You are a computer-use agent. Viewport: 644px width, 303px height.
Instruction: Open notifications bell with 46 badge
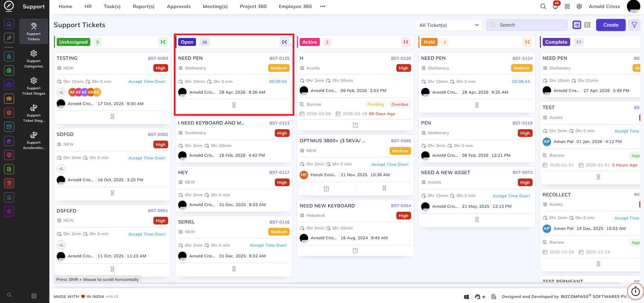click(555, 6)
